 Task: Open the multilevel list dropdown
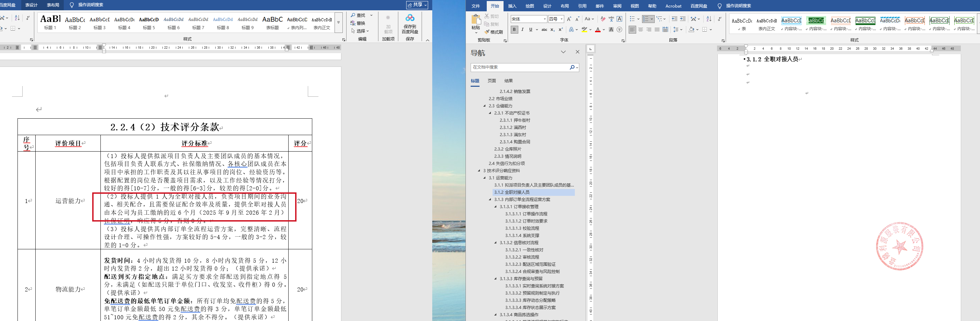tap(661, 19)
